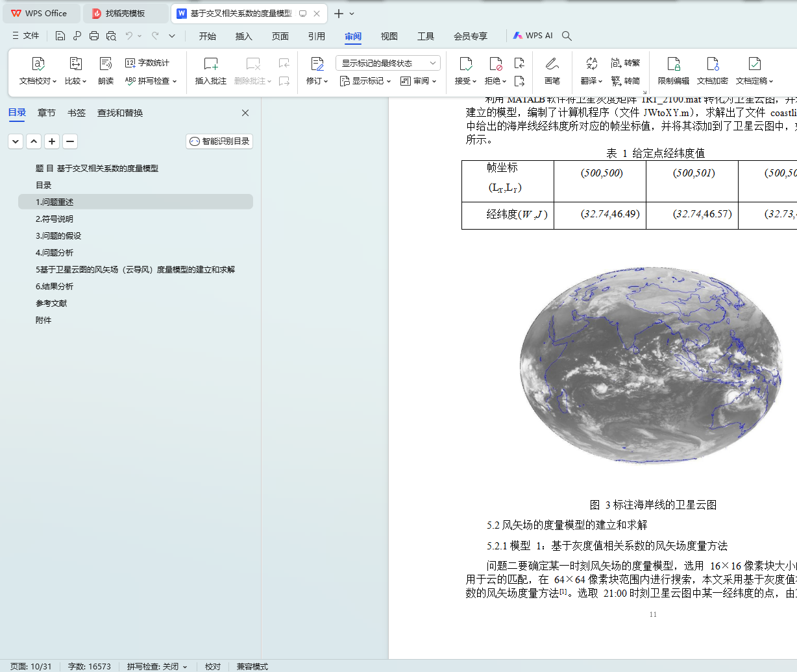Open the 显示标记的最终状态 dropdown
The height and width of the screenshot is (672, 797).
point(388,63)
